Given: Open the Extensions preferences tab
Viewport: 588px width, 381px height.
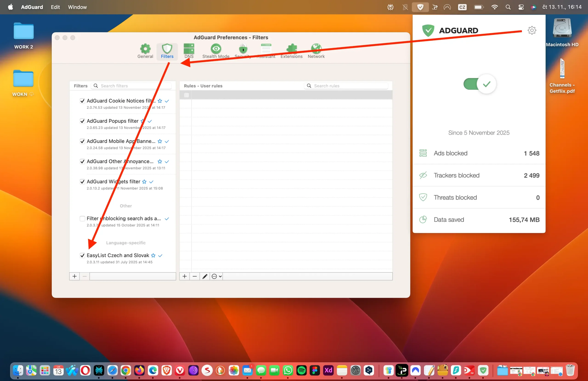Looking at the screenshot, I should (x=291, y=51).
